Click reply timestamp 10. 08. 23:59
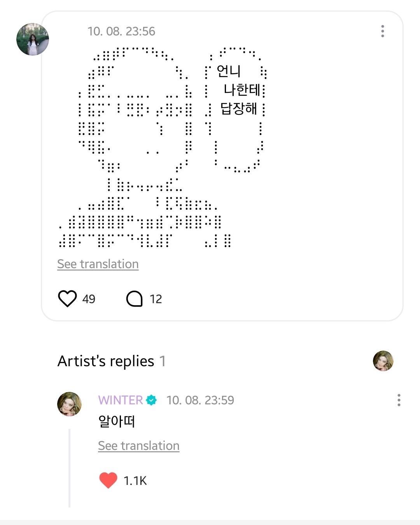The height and width of the screenshot is (525, 420). [200, 400]
